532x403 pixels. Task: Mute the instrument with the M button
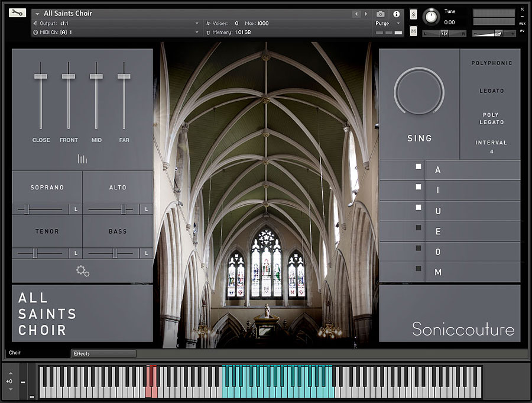[413, 31]
